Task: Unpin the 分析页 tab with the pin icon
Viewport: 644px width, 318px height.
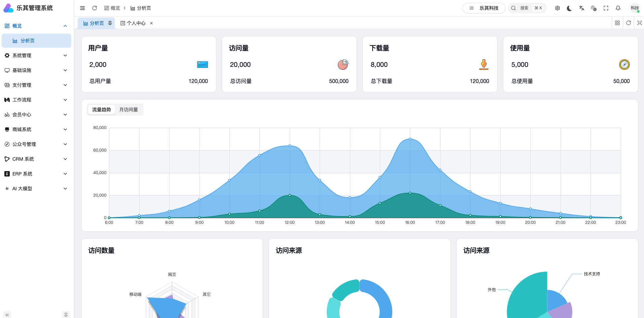Action: 110,23
